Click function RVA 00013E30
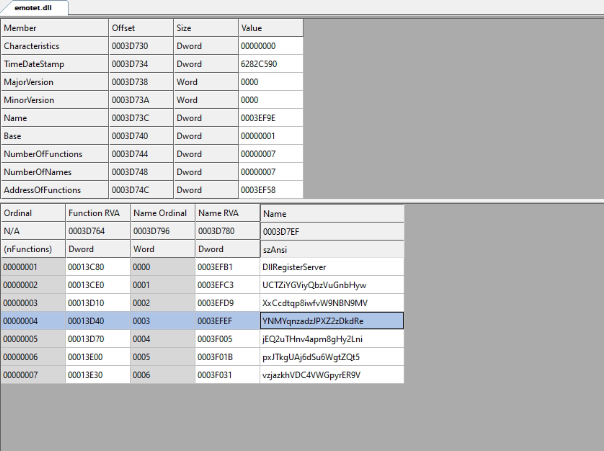The height and width of the screenshot is (451, 604). tap(98, 375)
